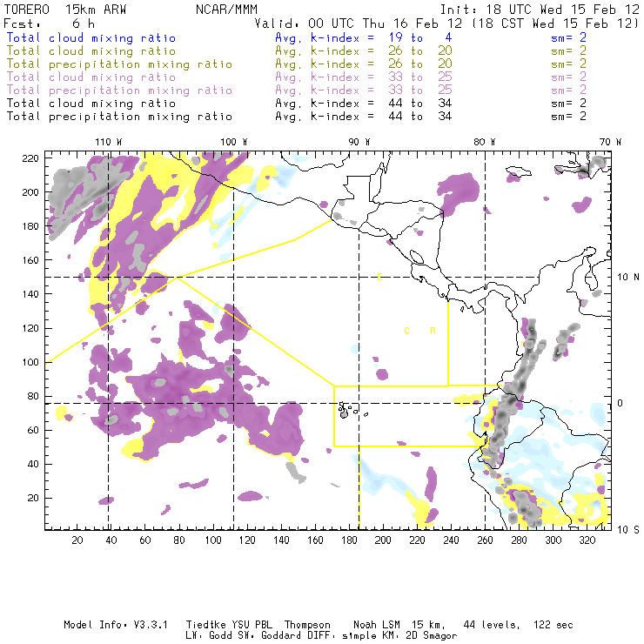644x644 pixels.
Task: Click the yellow "R" marker on map
Action: pyautogui.click(x=433, y=331)
